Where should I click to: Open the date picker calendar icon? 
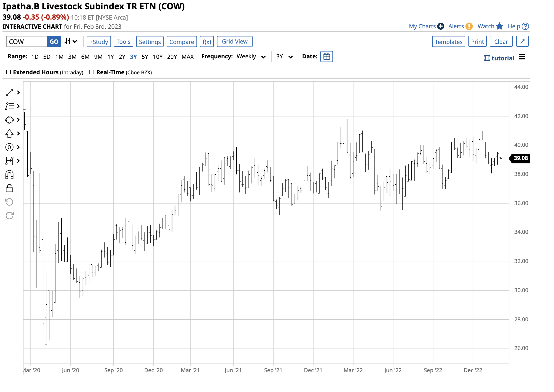point(327,57)
